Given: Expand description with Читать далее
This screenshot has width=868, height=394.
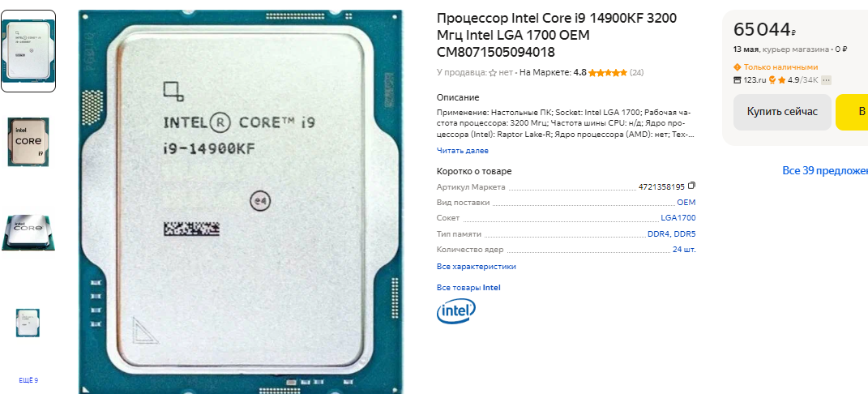Looking at the screenshot, I should pos(463,151).
